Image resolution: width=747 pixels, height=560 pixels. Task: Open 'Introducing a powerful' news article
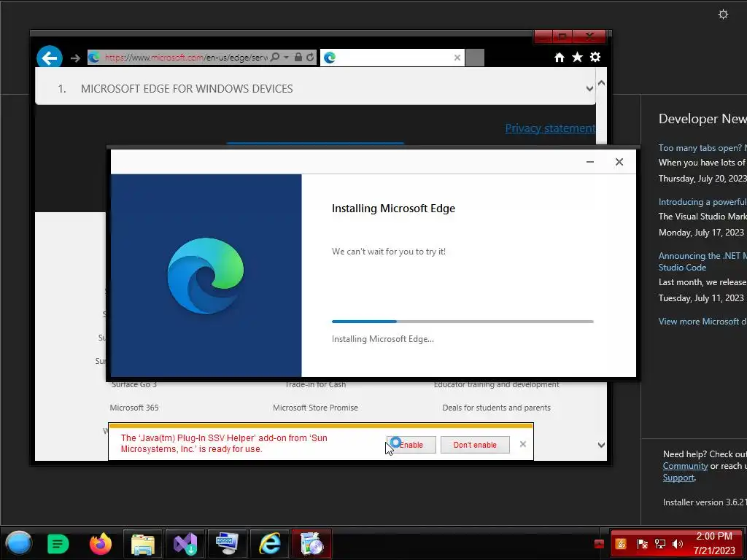(703, 202)
